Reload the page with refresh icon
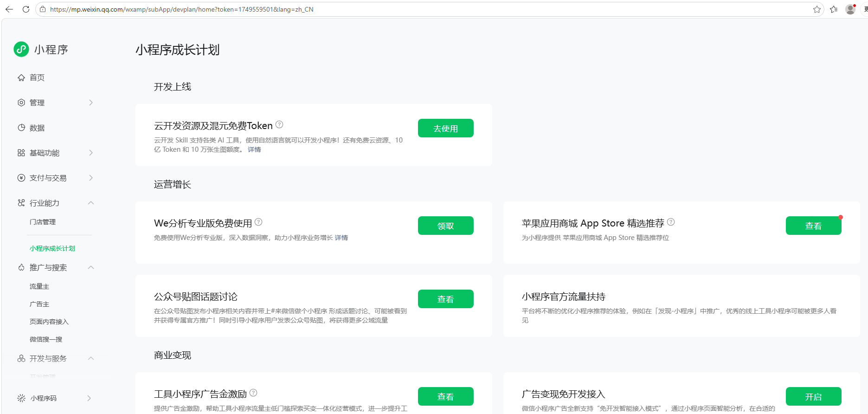868x414 pixels. 26,9
